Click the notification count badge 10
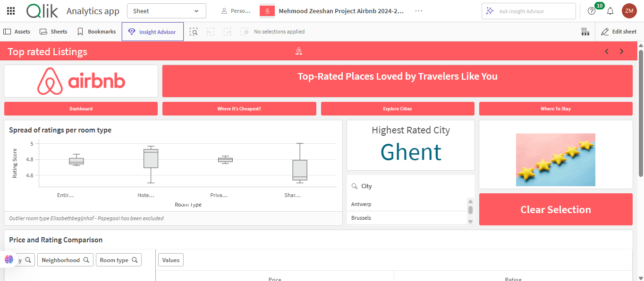 coord(599,6)
